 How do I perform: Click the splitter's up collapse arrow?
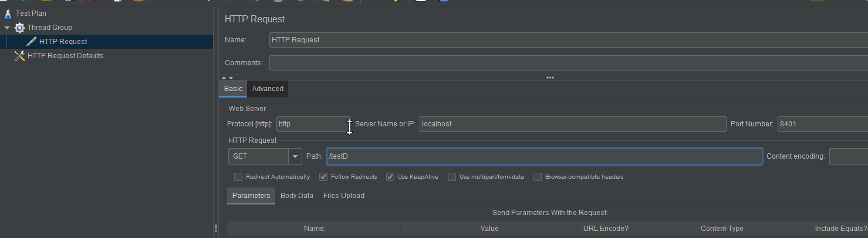[224, 78]
